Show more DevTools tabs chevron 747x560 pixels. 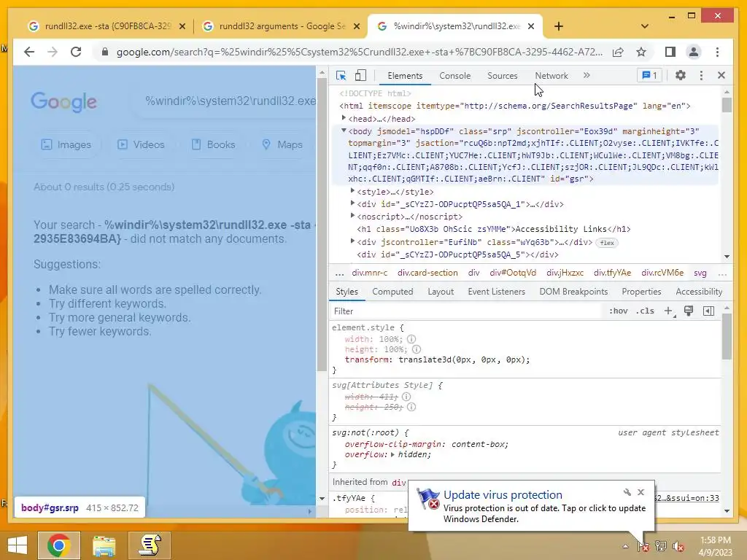(x=587, y=75)
